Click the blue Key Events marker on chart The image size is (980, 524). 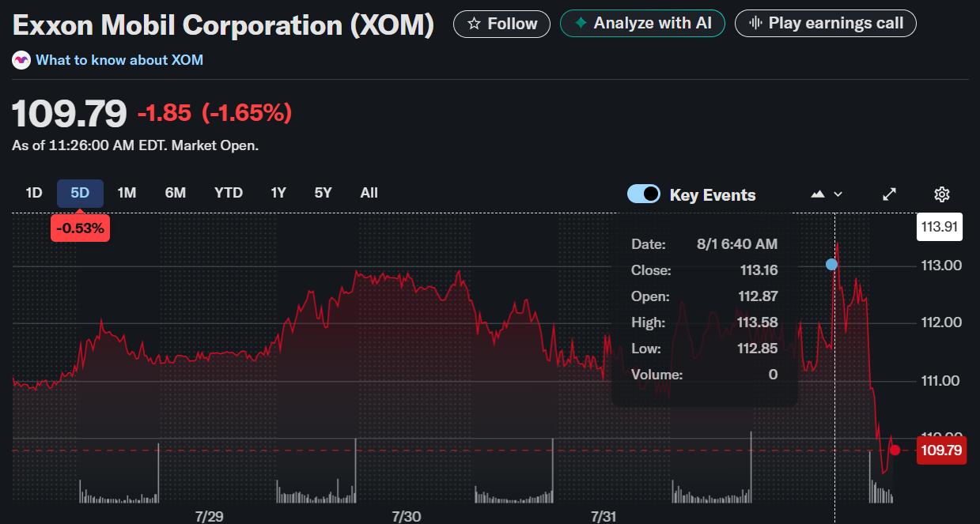(x=832, y=264)
